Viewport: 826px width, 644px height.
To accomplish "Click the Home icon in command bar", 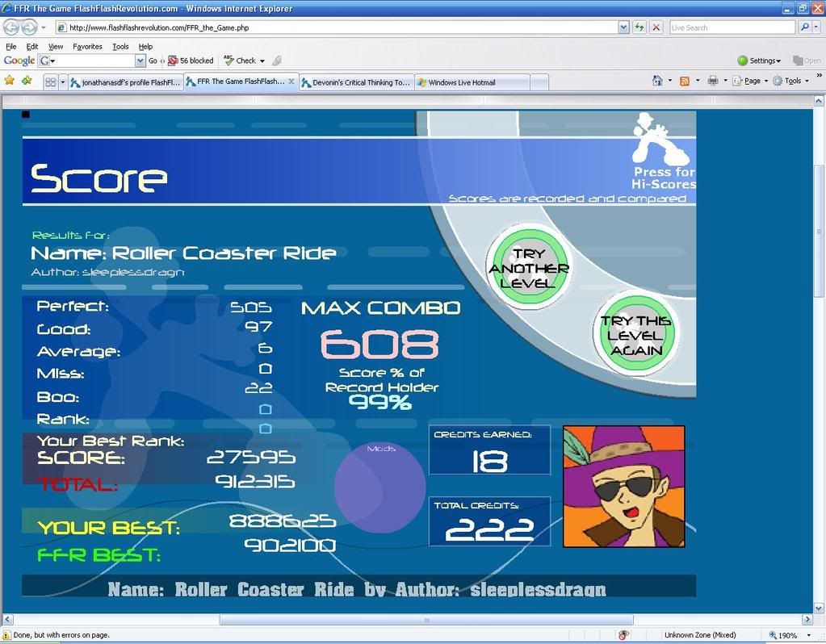I will tap(658, 81).
